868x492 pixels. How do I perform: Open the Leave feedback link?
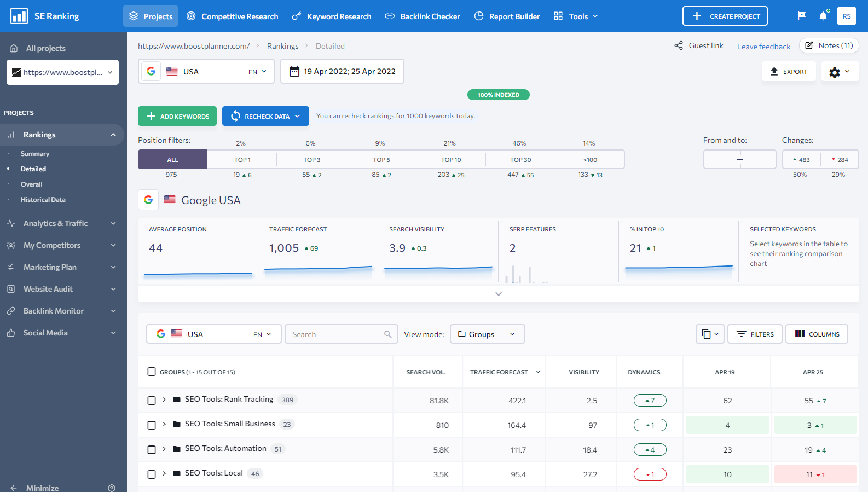(763, 47)
